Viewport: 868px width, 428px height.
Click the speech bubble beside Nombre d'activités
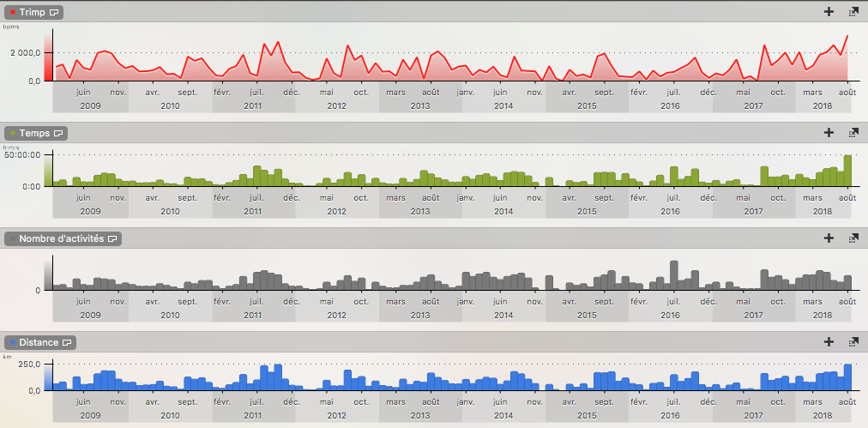[x=112, y=238]
